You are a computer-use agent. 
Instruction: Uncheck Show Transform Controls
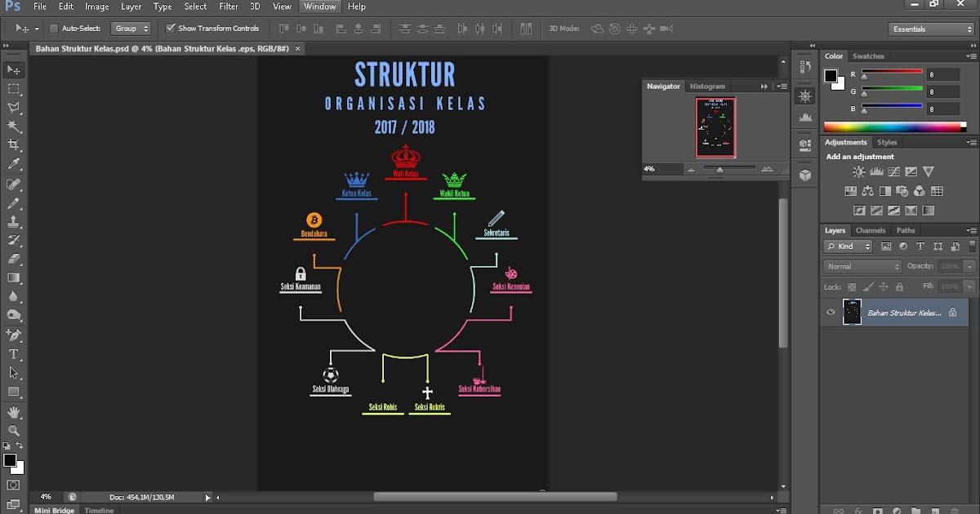coord(171,28)
